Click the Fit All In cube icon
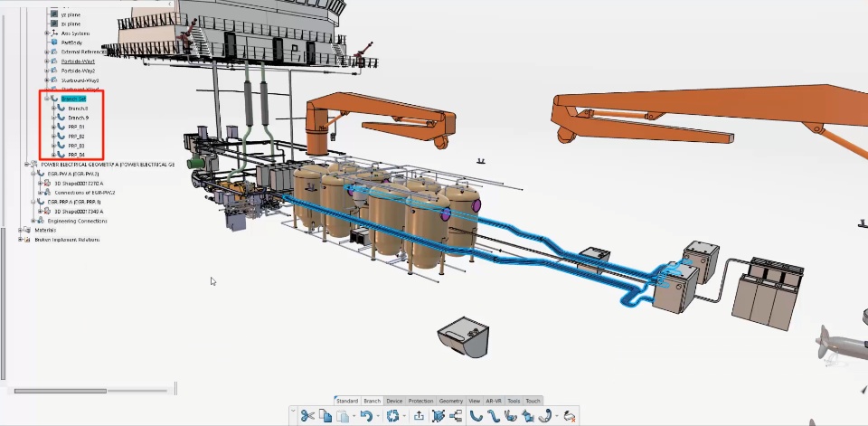This screenshot has height=426, width=868. click(x=438, y=415)
